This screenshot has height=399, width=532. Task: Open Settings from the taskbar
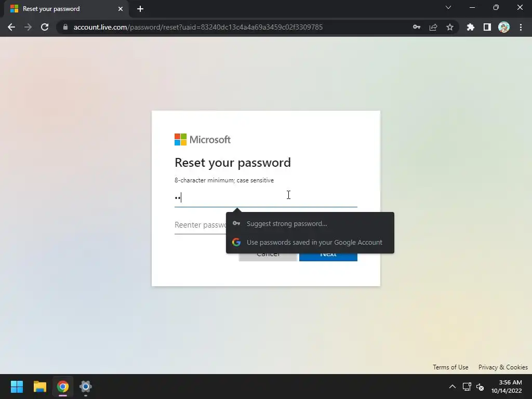point(86,387)
